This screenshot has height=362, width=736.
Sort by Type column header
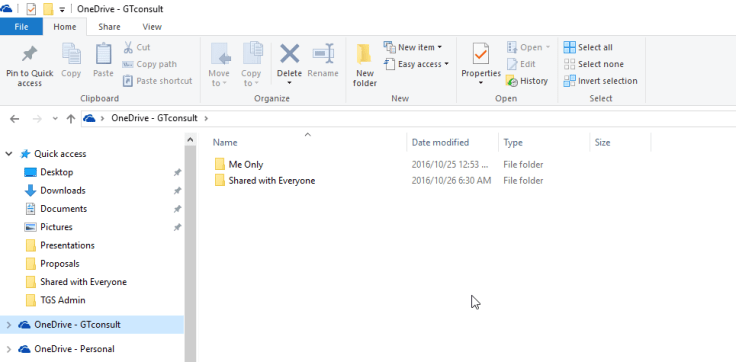[513, 143]
